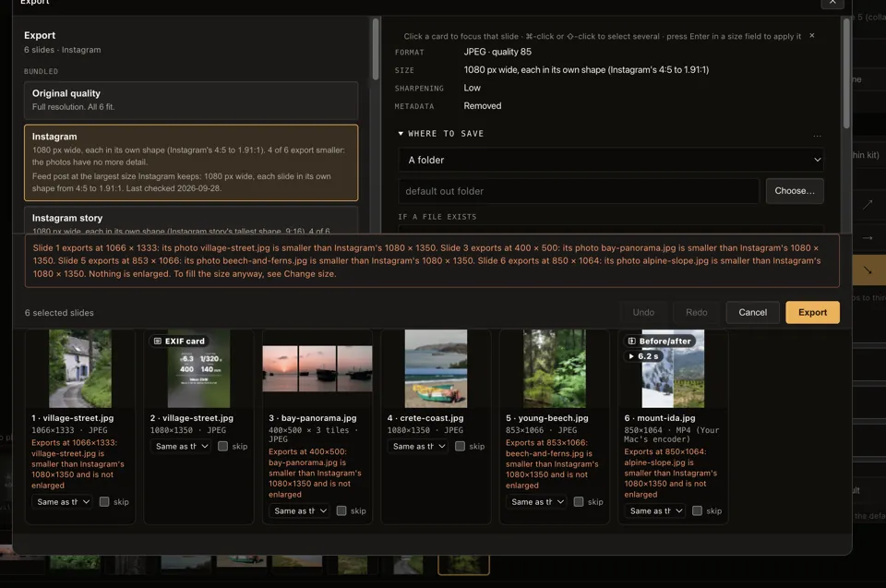The image size is (886, 588).
Task: Click the "1 · village-street.jpg" file name
Action: click(73, 418)
